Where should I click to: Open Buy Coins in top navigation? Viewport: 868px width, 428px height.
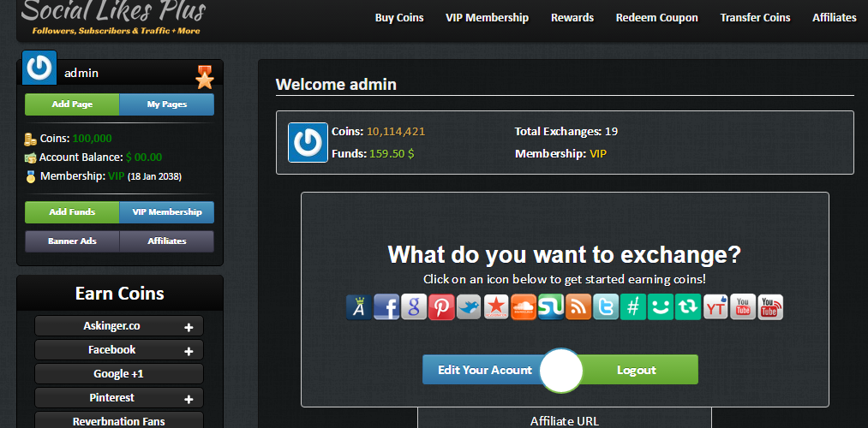(399, 18)
